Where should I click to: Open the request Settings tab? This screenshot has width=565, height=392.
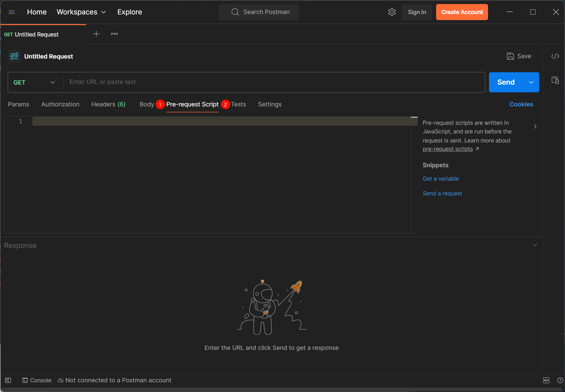click(270, 104)
